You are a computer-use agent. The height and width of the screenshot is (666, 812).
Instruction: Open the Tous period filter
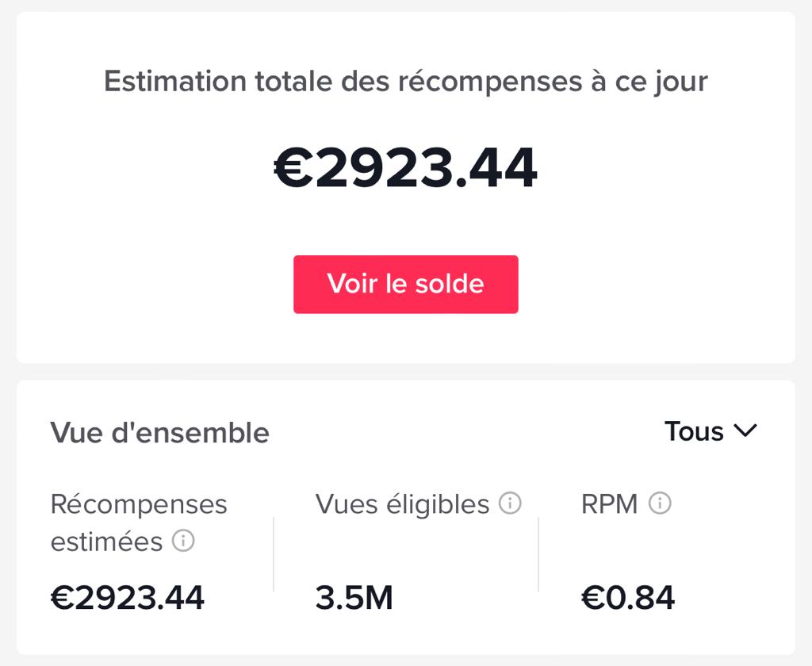[695, 431]
